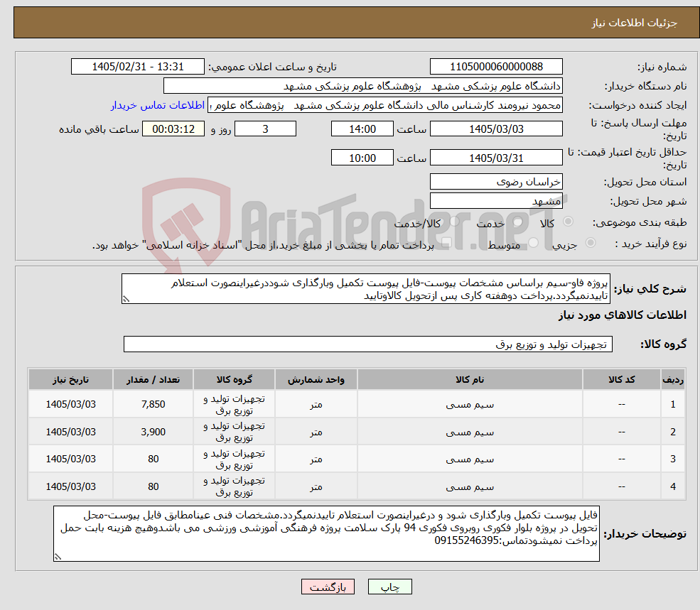Click the resize handle of شرح کلی نیاز box
This screenshot has height=610, width=700.
click(x=126, y=299)
